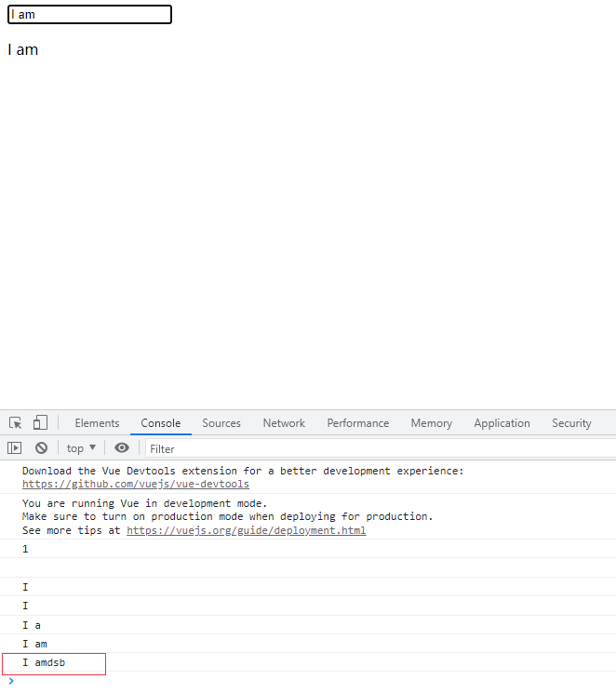Toggle live expression eye icon

[122, 447]
